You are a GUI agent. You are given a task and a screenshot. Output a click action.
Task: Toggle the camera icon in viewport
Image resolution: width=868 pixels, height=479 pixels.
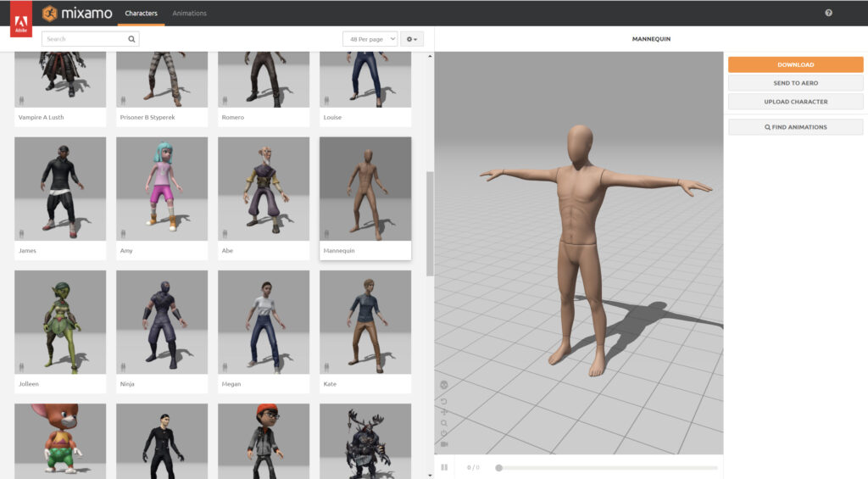444,444
